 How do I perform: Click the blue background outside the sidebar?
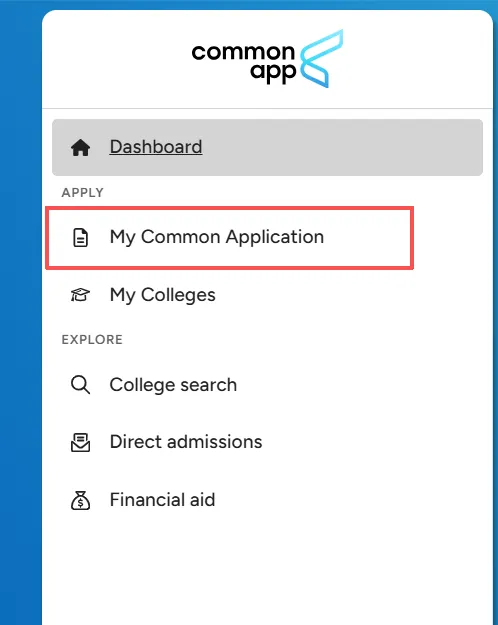coord(20,319)
